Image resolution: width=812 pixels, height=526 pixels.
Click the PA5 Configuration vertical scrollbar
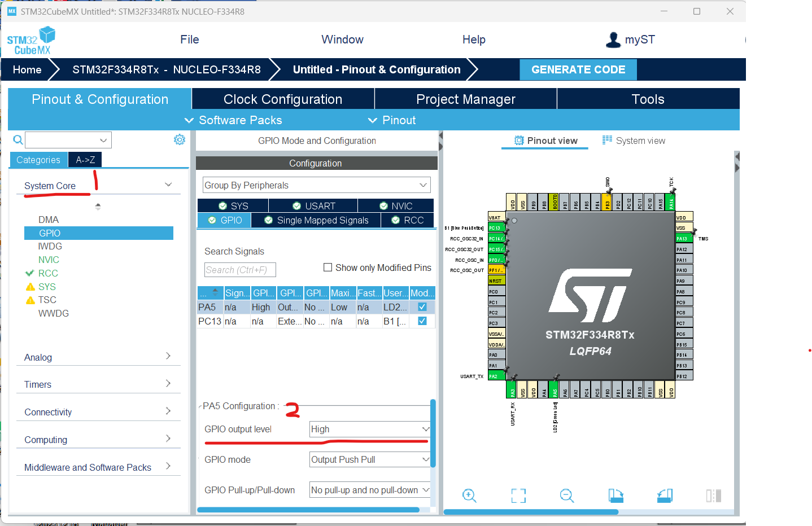(x=433, y=433)
